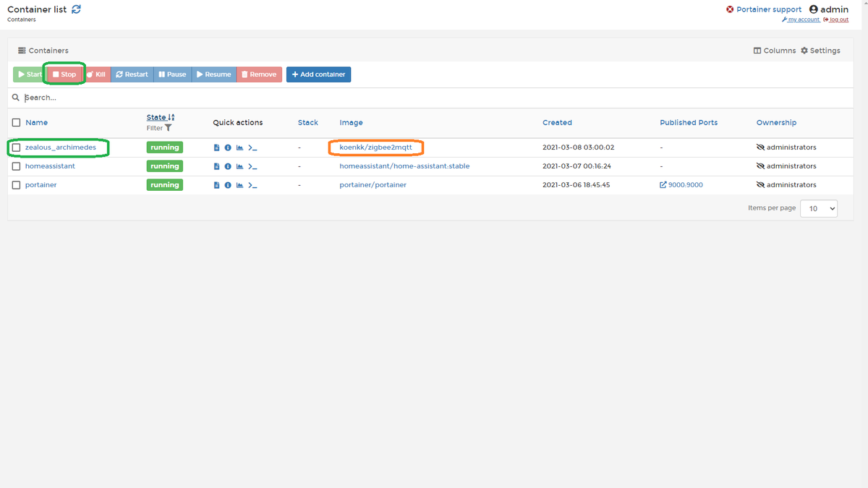Sort by Name column header
868x488 pixels.
click(36, 123)
